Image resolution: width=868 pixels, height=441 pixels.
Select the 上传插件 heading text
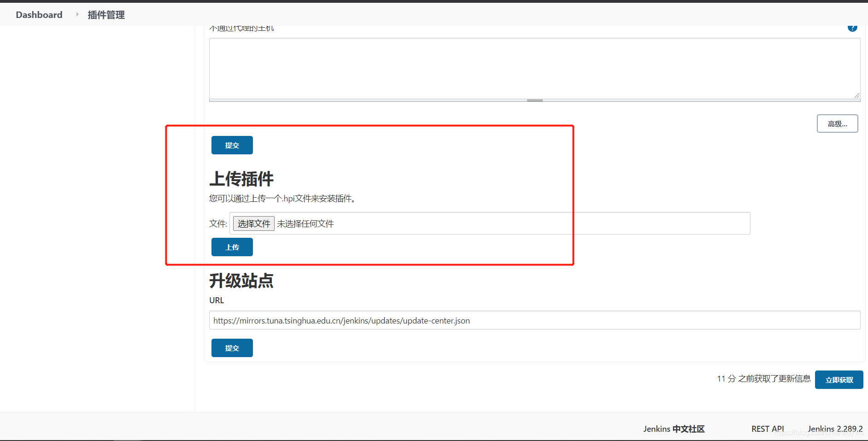[241, 179]
